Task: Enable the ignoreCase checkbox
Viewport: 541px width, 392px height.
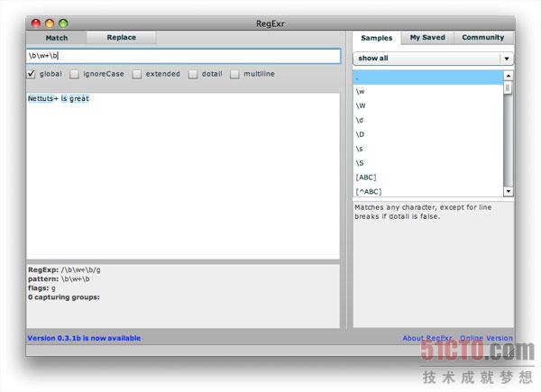Action: pos(74,74)
